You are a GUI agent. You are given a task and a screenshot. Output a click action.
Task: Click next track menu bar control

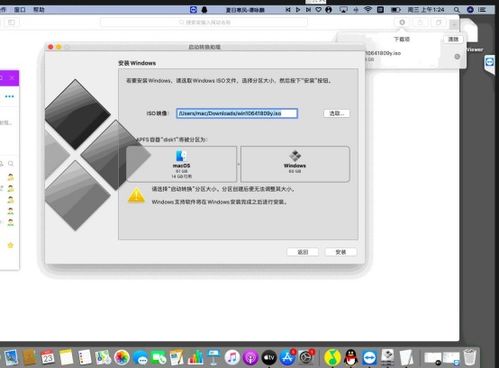(x=308, y=10)
